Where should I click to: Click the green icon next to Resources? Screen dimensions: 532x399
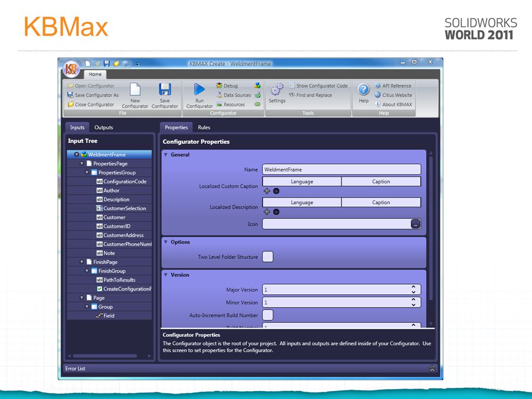click(x=258, y=104)
